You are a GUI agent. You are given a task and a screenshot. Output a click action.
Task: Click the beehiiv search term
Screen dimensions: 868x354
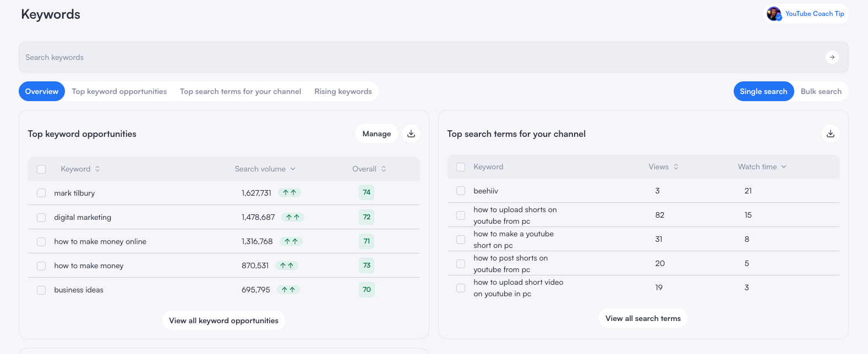pyautogui.click(x=485, y=191)
